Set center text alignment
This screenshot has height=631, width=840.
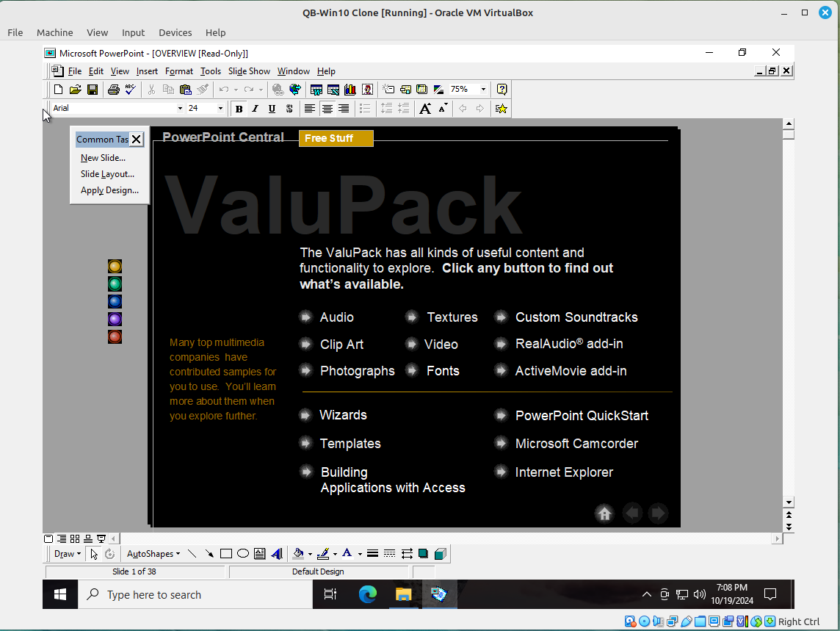pyautogui.click(x=327, y=109)
